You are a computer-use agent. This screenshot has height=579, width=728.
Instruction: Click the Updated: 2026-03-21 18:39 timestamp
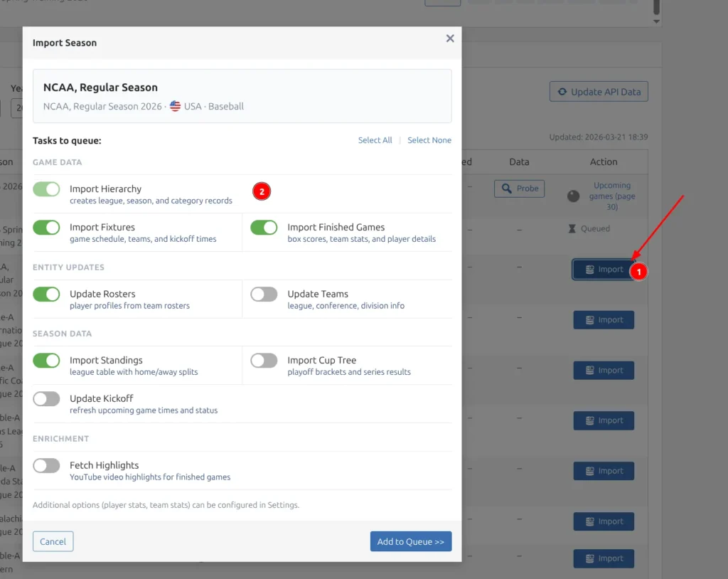click(599, 137)
